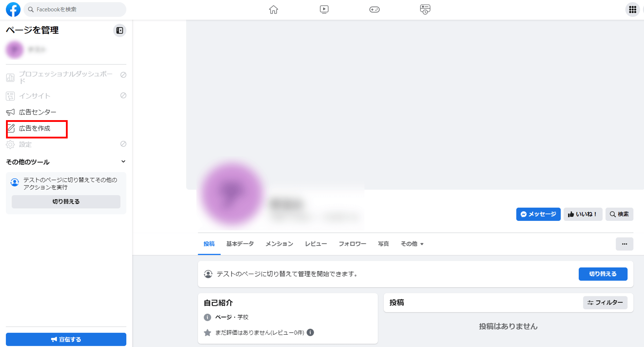Click 広告を作成 in the sidebar
644x347 pixels.
coord(35,129)
